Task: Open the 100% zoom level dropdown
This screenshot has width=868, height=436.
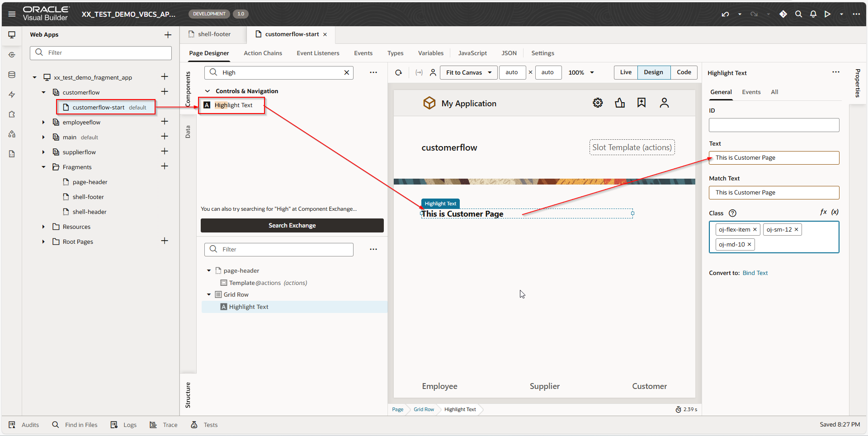Action: pyautogui.click(x=581, y=72)
